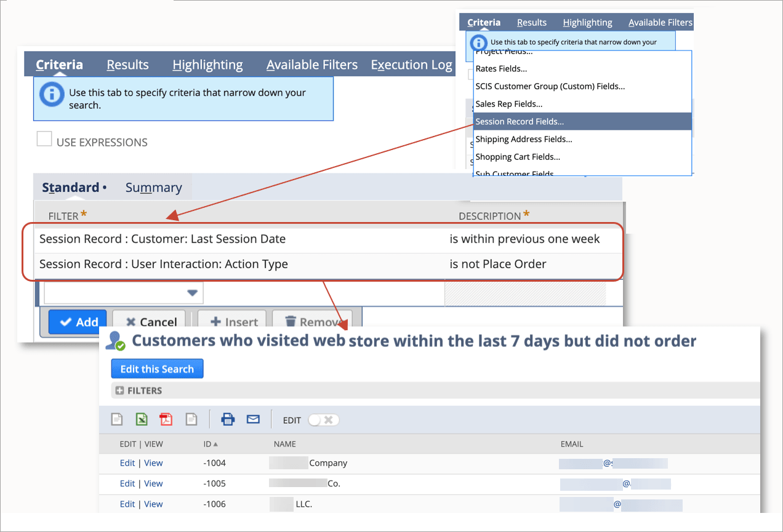
Task: Click the PDF export icon
Action: (x=166, y=419)
